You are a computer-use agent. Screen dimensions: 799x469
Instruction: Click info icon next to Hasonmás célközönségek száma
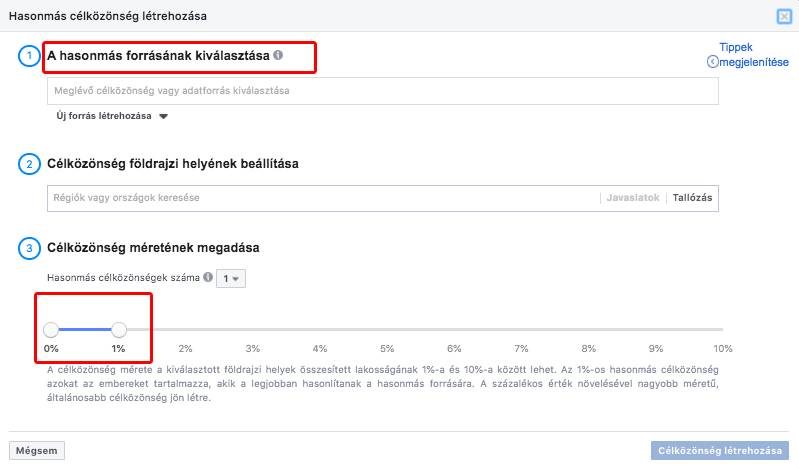208,277
